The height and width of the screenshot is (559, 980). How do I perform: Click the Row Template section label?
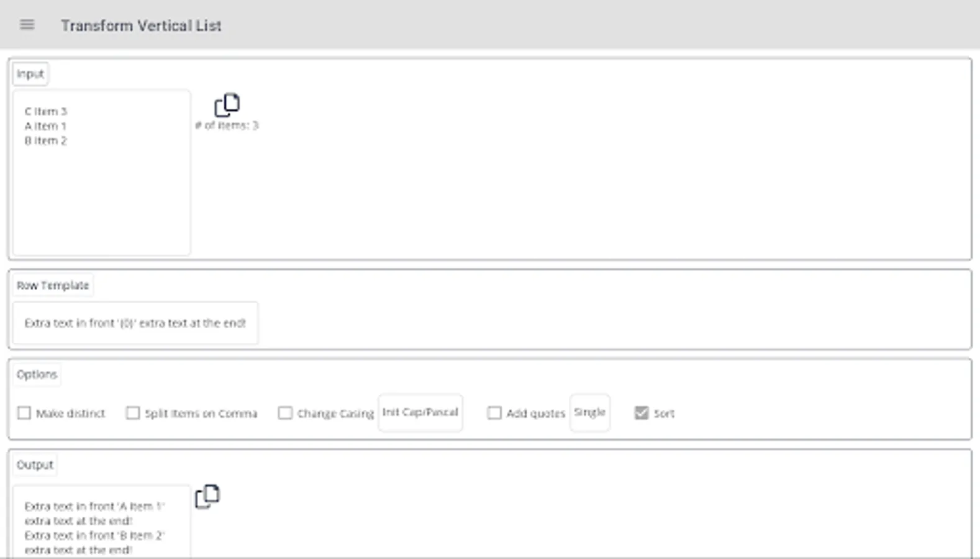tap(53, 286)
